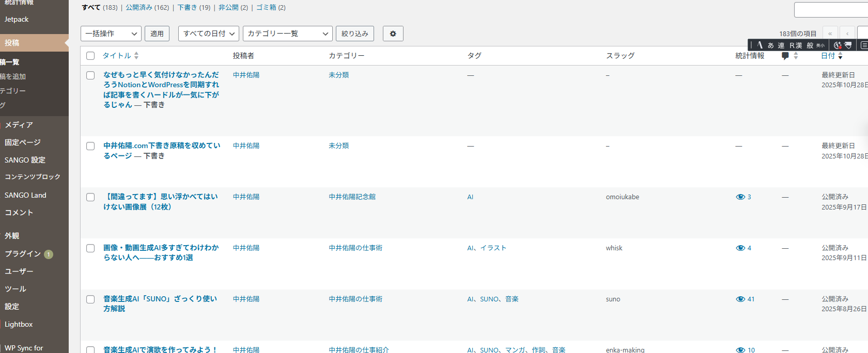Click the comments speech bubble column icon
Viewport: 868px width, 353px height.
[785, 56]
